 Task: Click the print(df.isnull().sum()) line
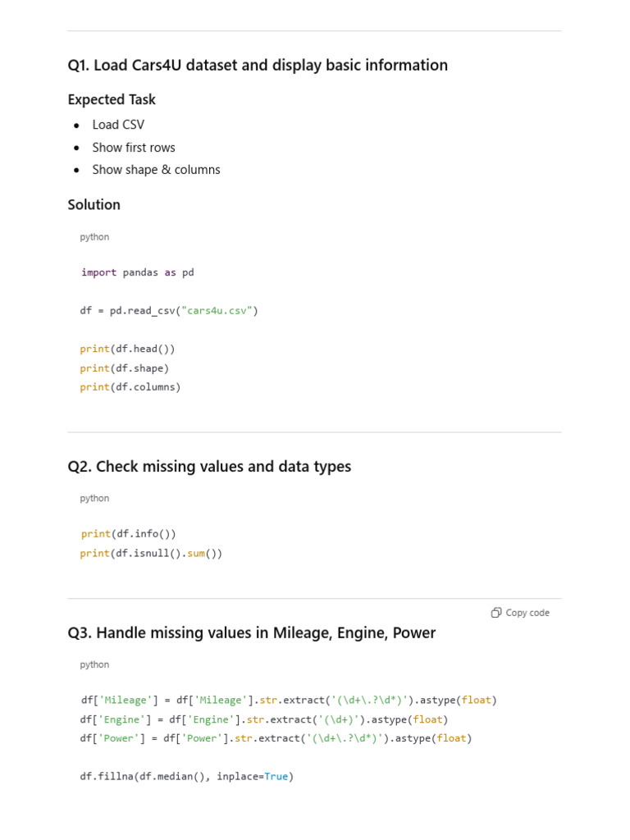pos(151,554)
